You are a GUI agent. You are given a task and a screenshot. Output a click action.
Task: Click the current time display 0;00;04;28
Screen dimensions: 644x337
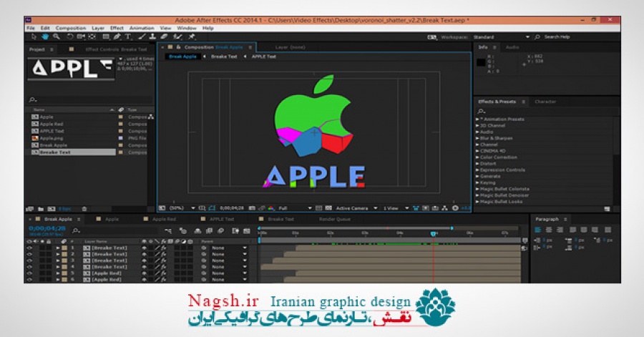(47, 228)
